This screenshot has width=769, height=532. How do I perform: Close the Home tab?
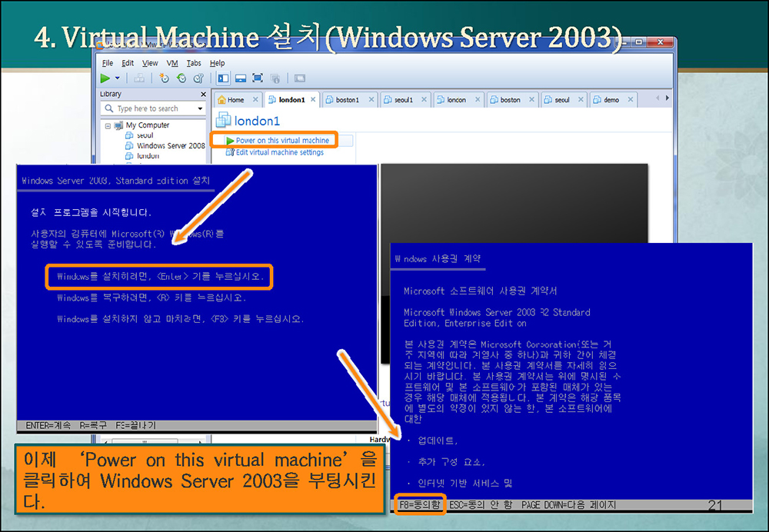pos(255,99)
